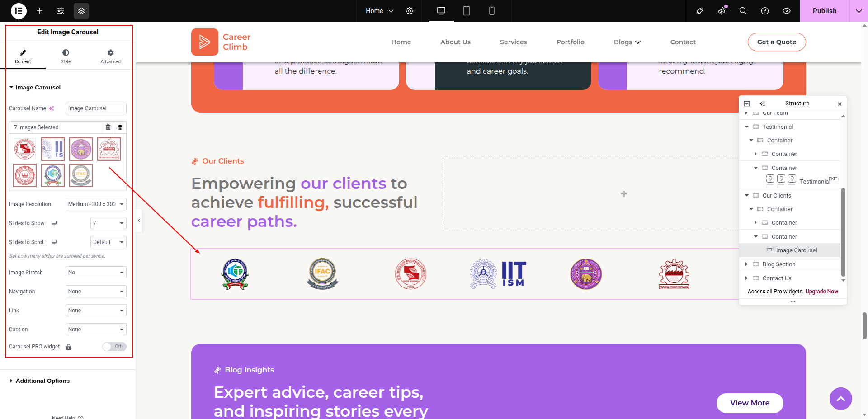This screenshot has width=868, height=419.
Task: Open Publish options arrow
Action: [859, 11]
